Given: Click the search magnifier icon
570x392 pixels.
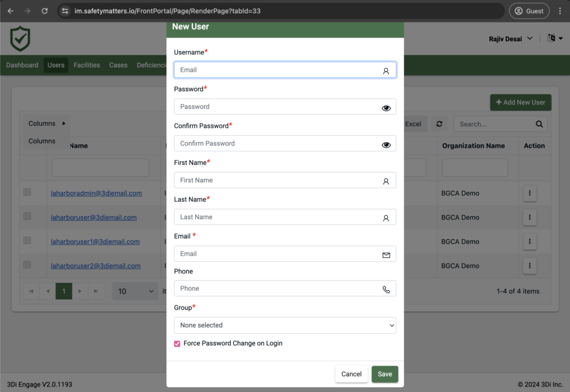Looking at the screenshot, I should point(539,124).
